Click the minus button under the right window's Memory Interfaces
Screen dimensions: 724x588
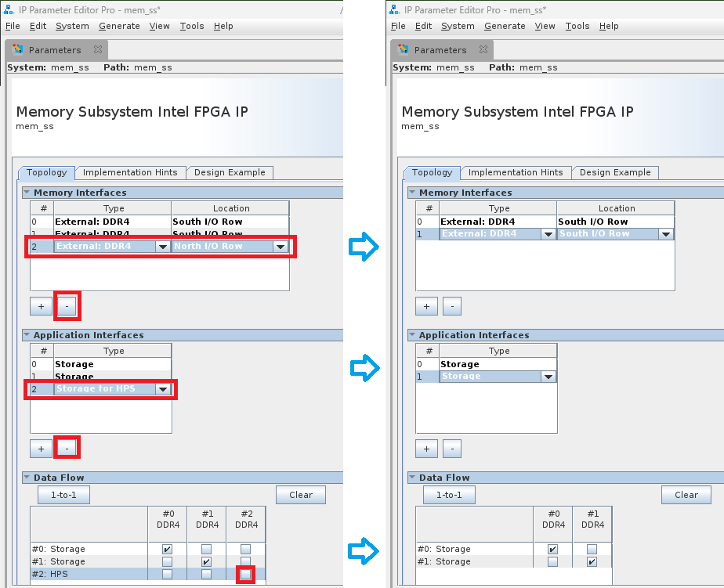(452, 306)
